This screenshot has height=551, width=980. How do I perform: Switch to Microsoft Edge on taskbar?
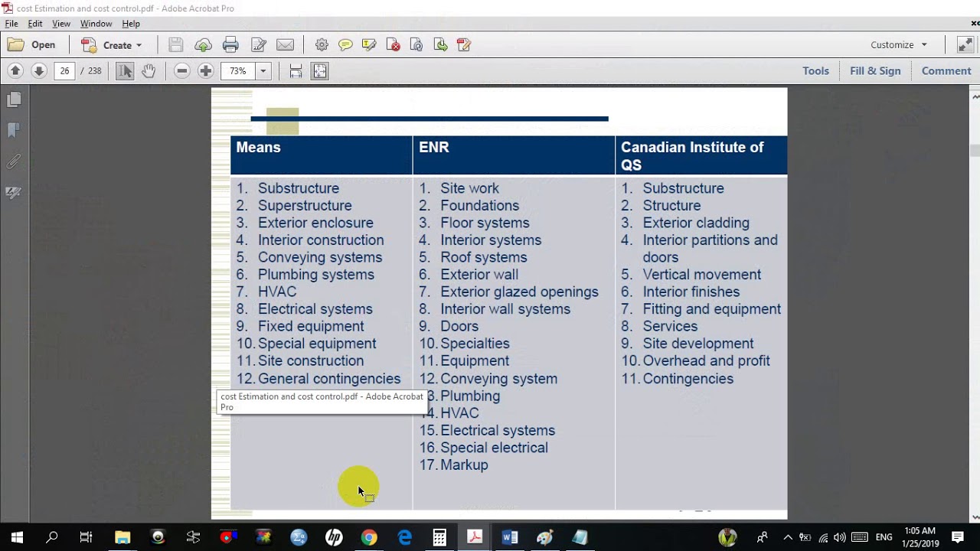point(404,538)
